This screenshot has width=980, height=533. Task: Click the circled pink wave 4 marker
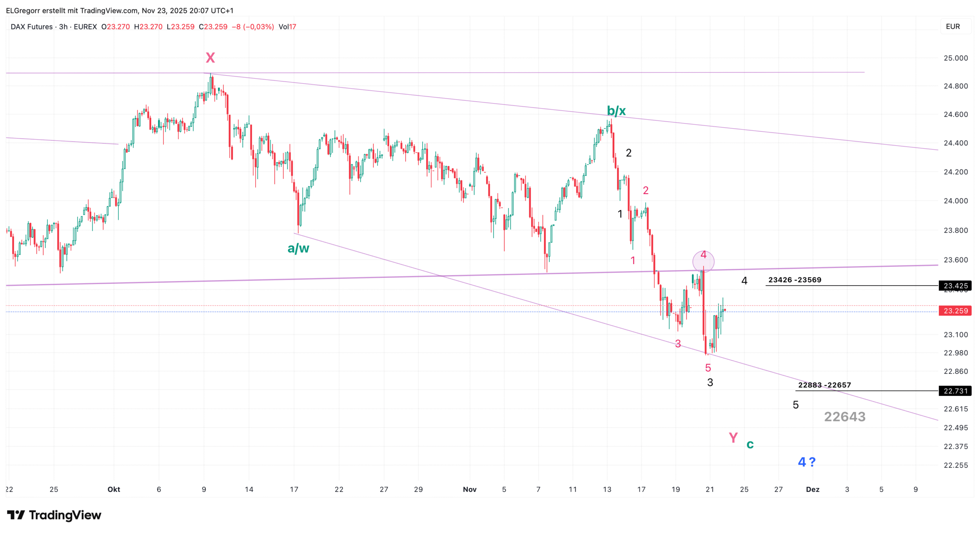point(703,261)
